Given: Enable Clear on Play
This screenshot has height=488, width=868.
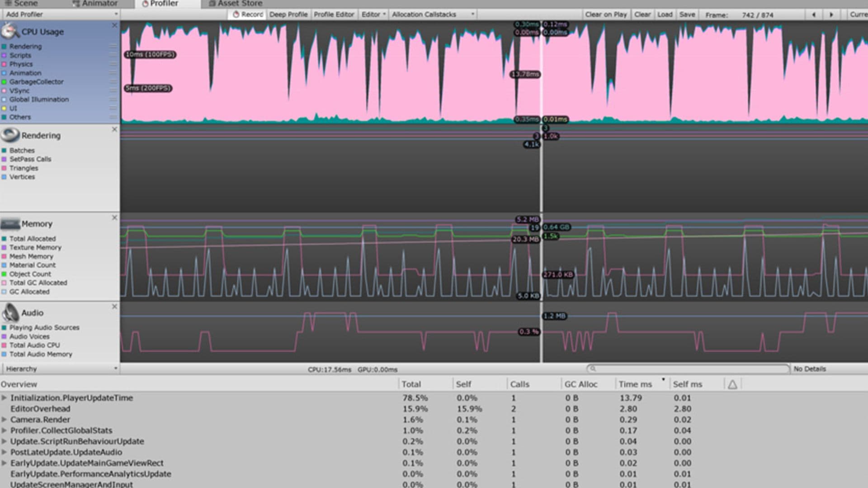Looking at the screenshot, I should click(x=606, y=14).
